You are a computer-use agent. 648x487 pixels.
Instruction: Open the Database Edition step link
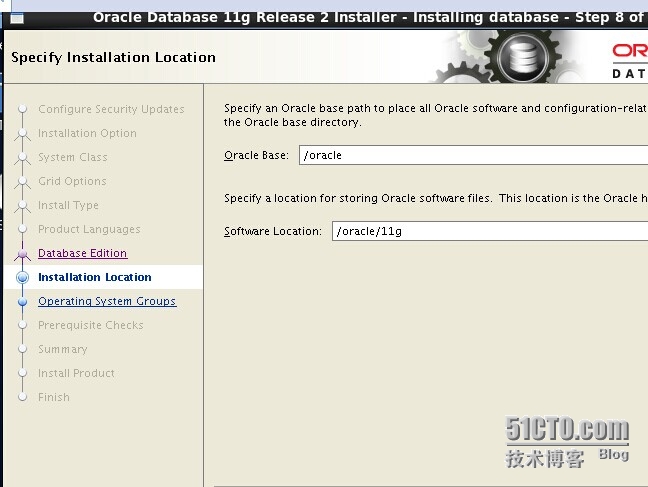83,253
